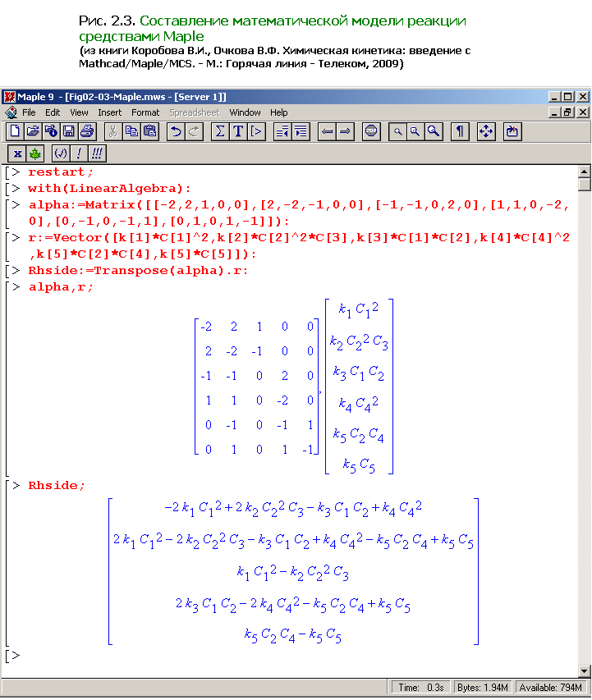Click the Spreadsheet menu item
The image size is (592, 700).
point(195,112)
